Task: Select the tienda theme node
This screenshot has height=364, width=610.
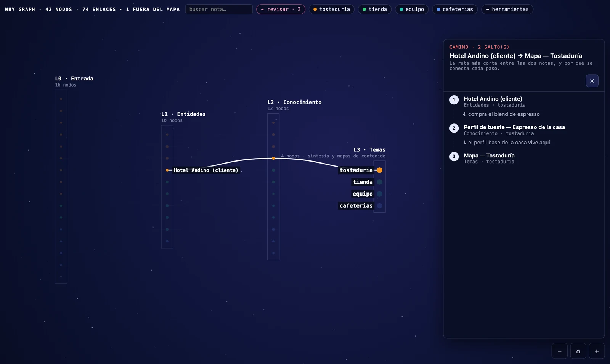Action: tap(379, 182)
